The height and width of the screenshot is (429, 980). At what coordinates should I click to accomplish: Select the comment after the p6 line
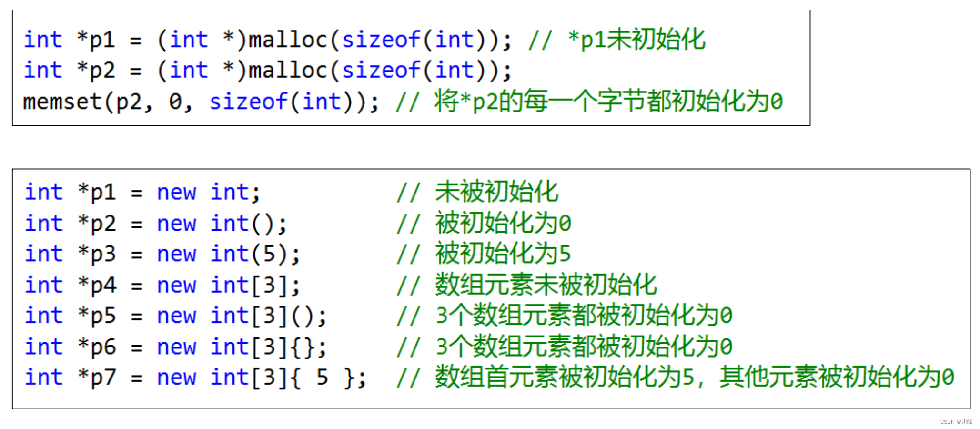coord(584,347)
